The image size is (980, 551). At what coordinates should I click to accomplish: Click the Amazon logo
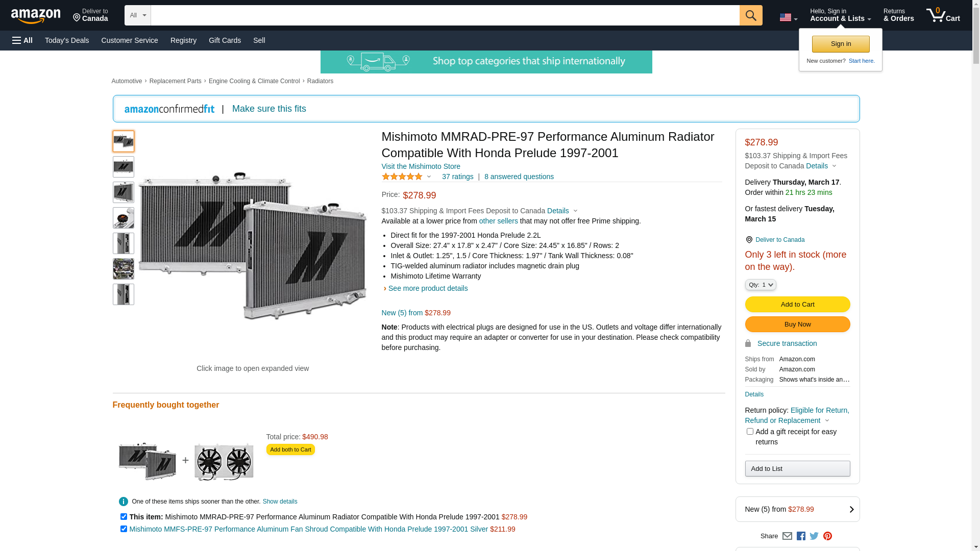[36, 16]
